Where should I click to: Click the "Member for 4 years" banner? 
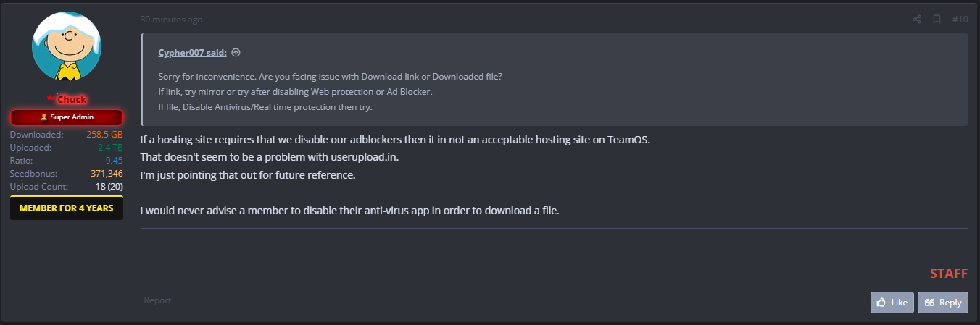pyautogui.click(x=67, y=208)
